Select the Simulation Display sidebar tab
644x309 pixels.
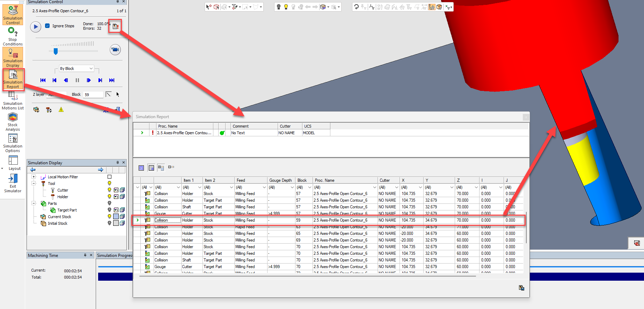[13, 58]
